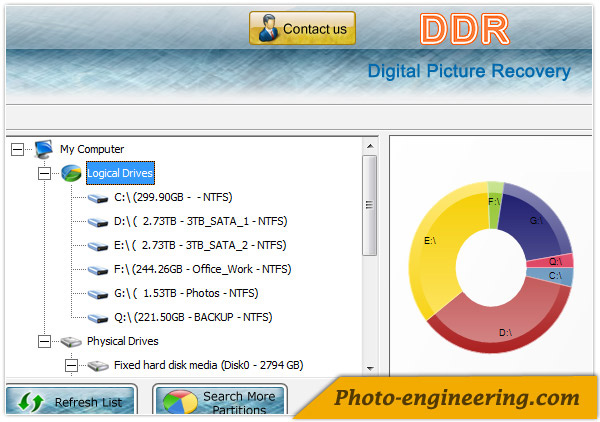Image resolution: width=600 pixels, height=422 pixels.
Task: Select the Physical Drives tree item
Action: (122, 341)
